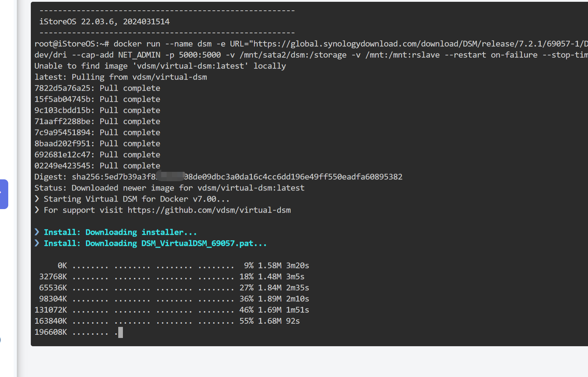
Task: Click the '8baad202f951: Pull complete' line
Action: 97,144
